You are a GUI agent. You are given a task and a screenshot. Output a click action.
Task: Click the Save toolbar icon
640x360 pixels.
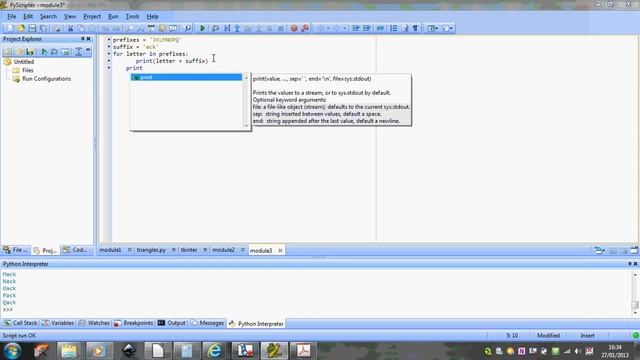click(x=32, y=28)
